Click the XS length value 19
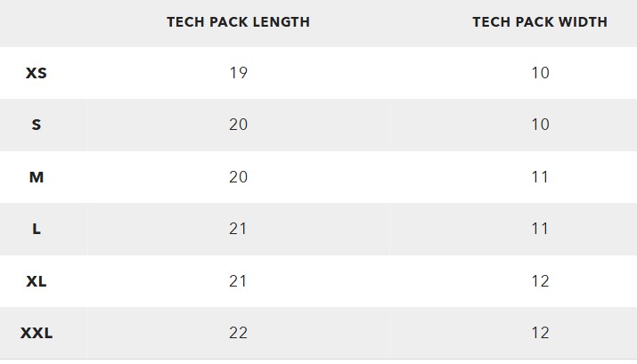 click(239, 73)
